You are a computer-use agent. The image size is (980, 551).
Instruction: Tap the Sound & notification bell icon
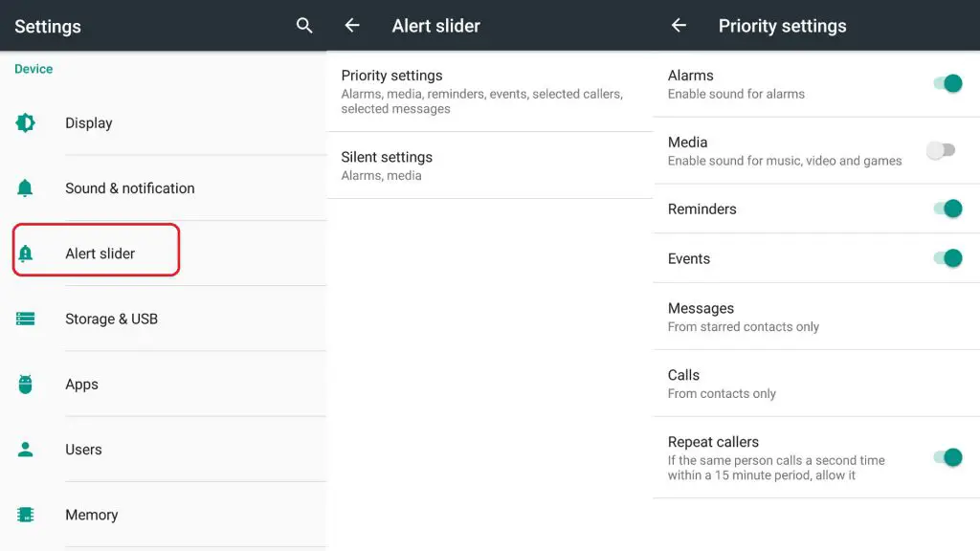click(25, 188)
